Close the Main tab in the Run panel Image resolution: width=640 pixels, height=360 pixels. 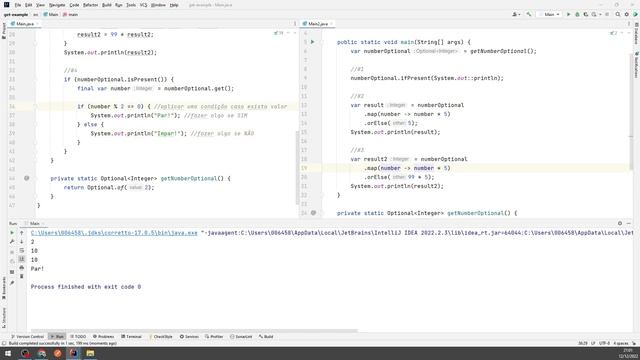point(42,224)
